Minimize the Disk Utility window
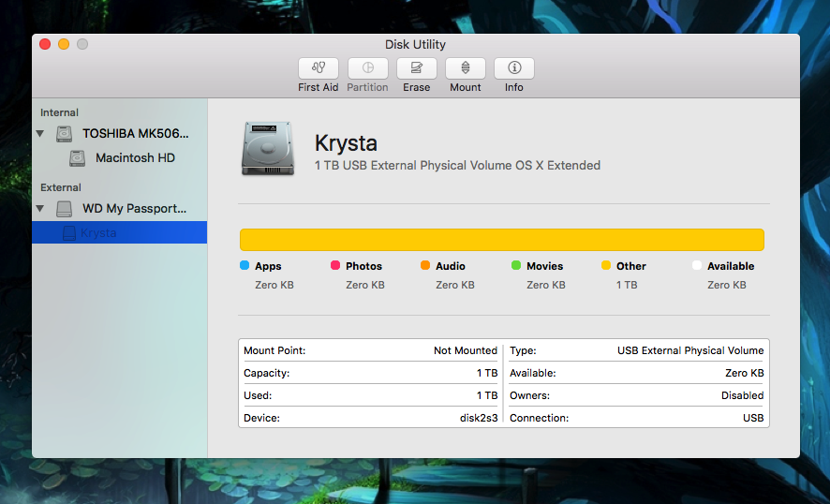The height and width of the screenshot is (504, 830). click(x=64, y=44)
